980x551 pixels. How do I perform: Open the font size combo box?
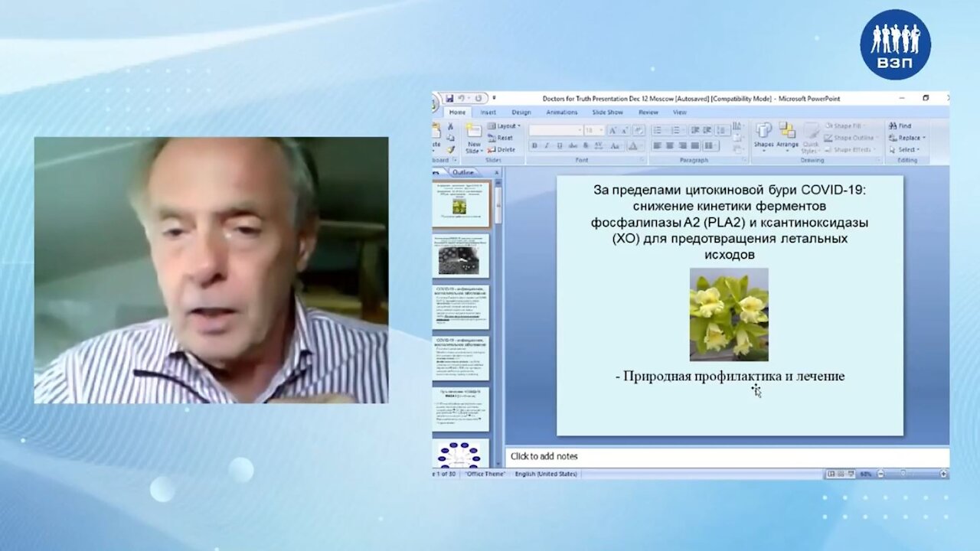click(x=594, y=130)
